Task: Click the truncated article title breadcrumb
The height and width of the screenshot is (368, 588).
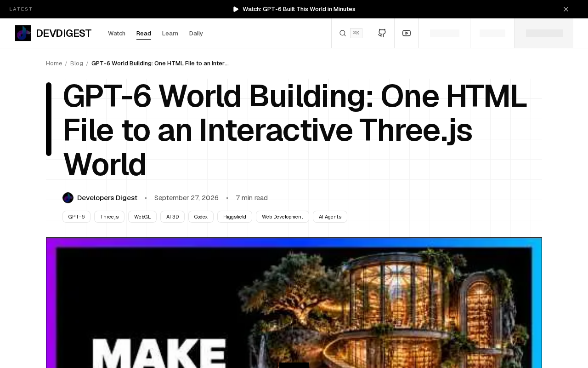Action: click(160, 63)
